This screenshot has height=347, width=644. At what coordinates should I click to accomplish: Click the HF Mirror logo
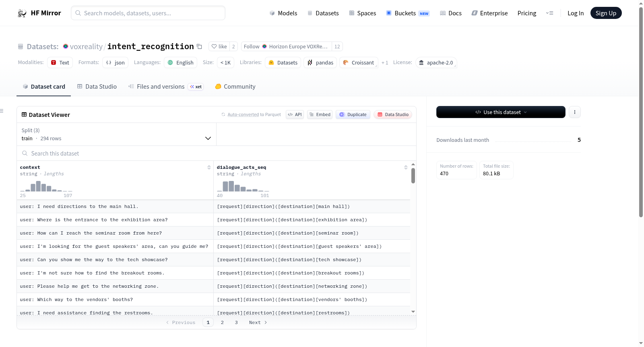click(39, 13)
